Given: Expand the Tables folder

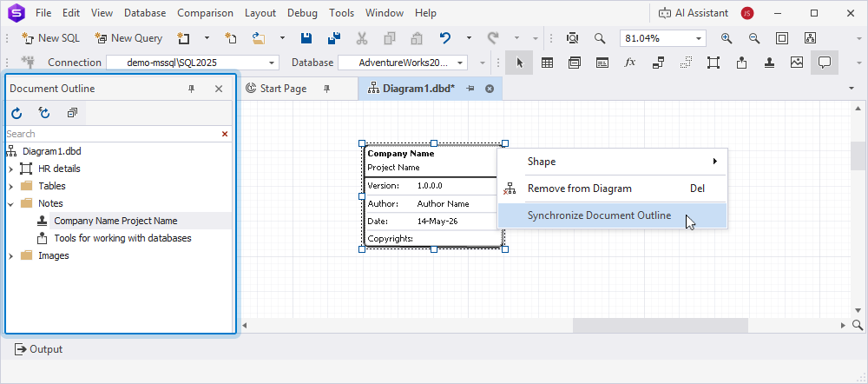Looking at the screenshot, I should pos(10,186).
